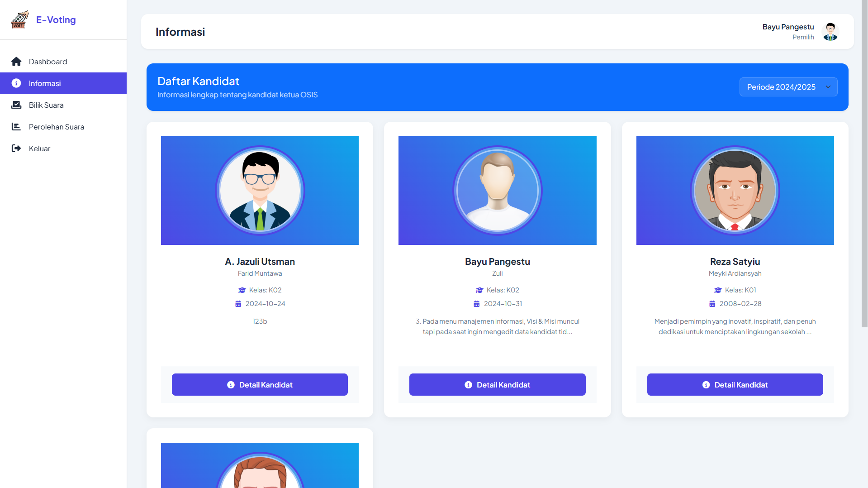Click the Informasi info circle icon
Screen dimensions: 868x488
16,83
